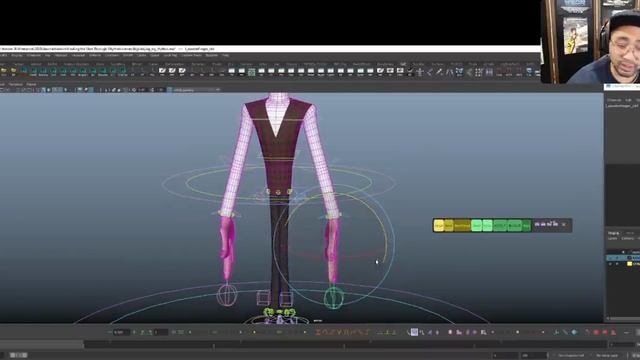Click the input field on left of bottom toolbar
The width and height of the screenshot is (640, 360).
121,332
